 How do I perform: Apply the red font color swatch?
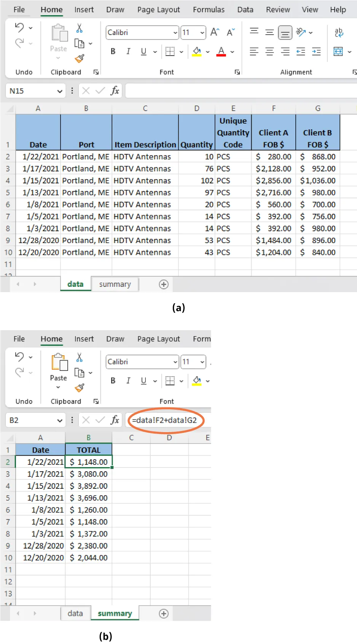[x=221, y=51]
